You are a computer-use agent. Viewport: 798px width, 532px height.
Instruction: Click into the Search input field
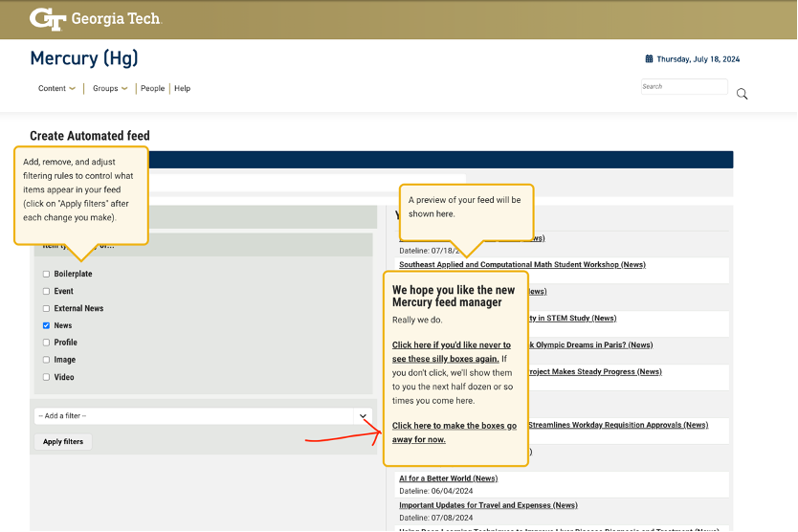684,86
